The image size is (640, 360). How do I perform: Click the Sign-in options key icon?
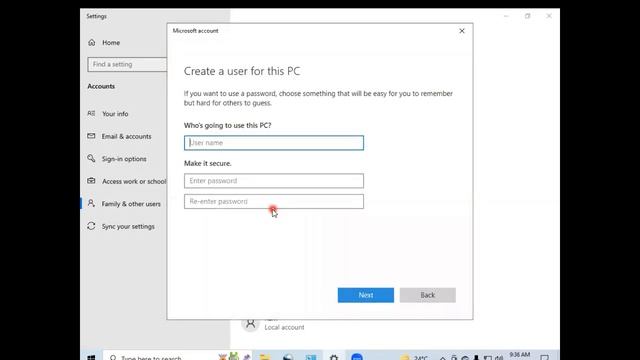pos(91,158)
